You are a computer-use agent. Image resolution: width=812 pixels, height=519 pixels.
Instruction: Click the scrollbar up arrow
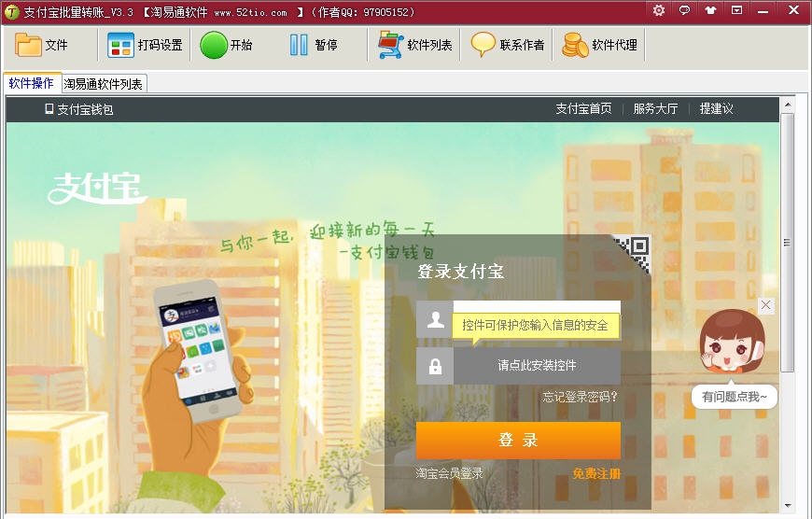788,105
